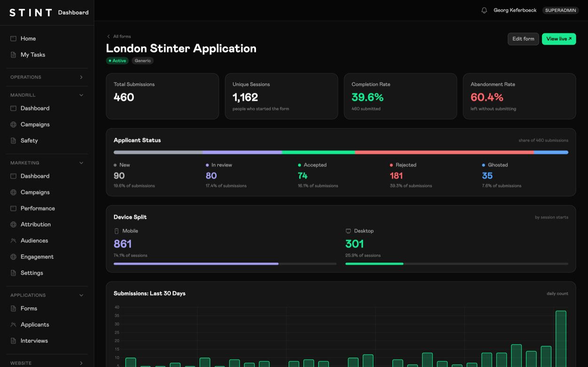Click the SUPERADMIN badge
The image size is (588, 367).
(561, 10)
